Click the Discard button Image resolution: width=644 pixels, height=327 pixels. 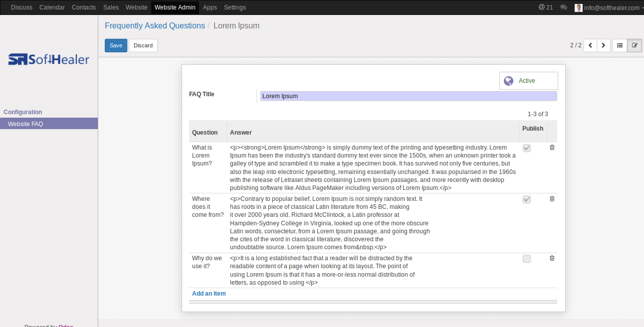(x=143, y=45)
